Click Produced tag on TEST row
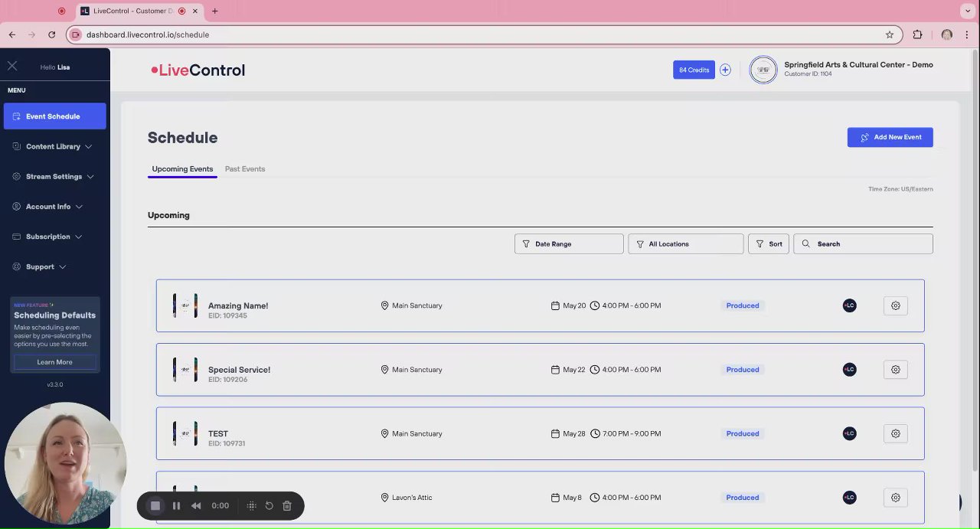Image resolution: width=980 pixels, height=529 pixels. tap(743, 433)
